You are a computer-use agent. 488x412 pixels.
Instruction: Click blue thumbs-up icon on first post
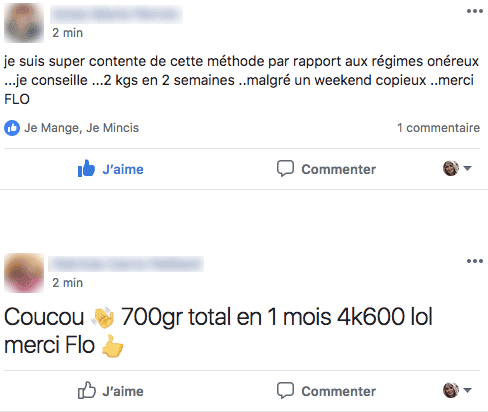(x=86, y=168)
